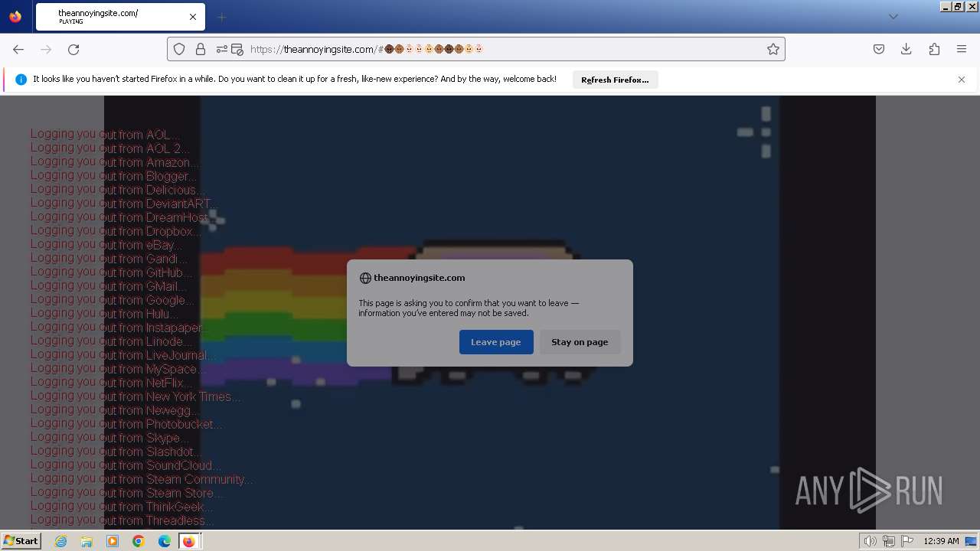Click 'Logging you out from Instapaper...' text
This screenshot has height=551, width=980.
(x=120, y=327)
